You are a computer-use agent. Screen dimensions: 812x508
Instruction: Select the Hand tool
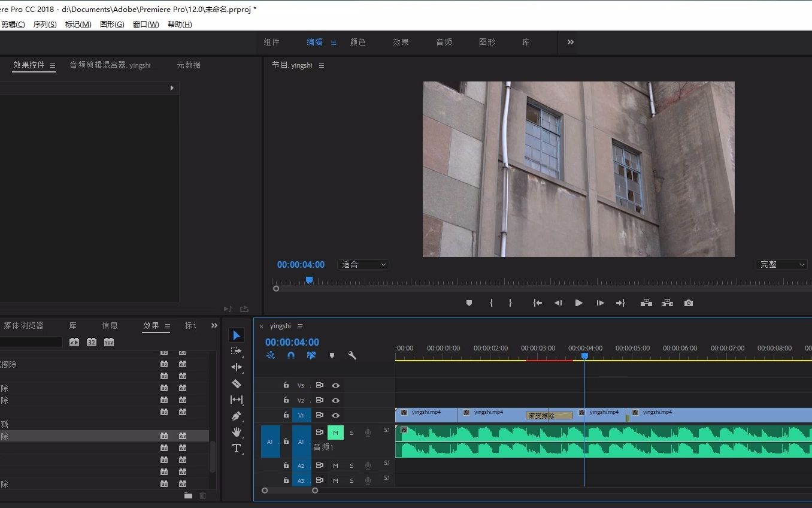point(237,432)
